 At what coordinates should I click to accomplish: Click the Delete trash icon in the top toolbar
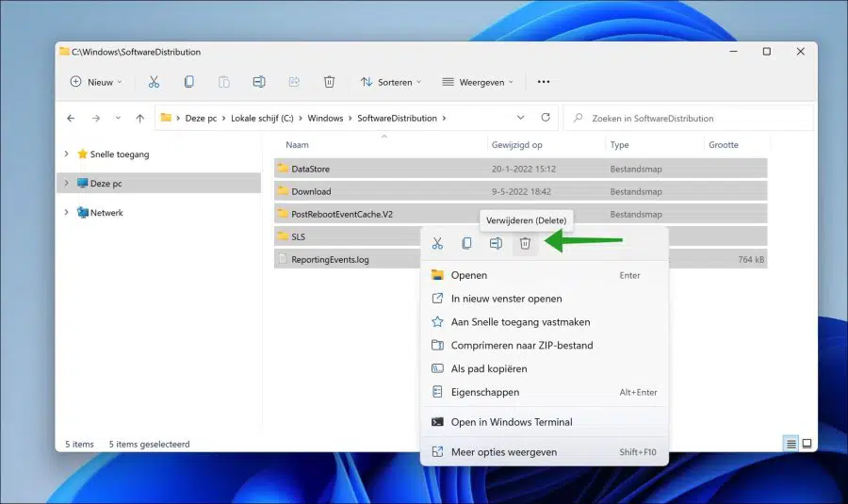(x=329, y=82)
